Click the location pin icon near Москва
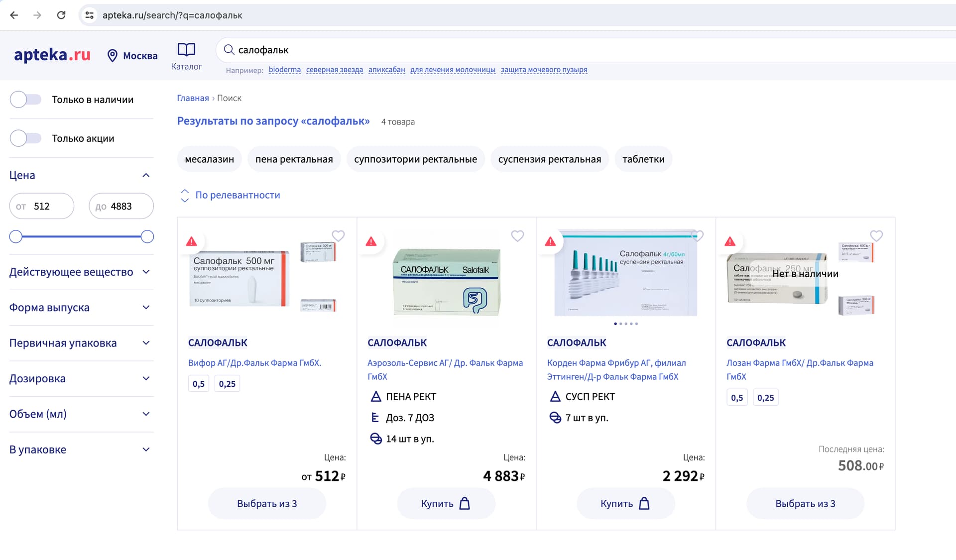 click(113, 55)
